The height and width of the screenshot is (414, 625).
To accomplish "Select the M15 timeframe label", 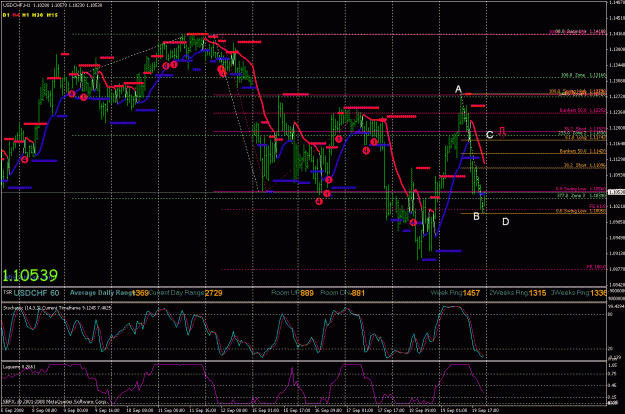I will click(52, 15).
